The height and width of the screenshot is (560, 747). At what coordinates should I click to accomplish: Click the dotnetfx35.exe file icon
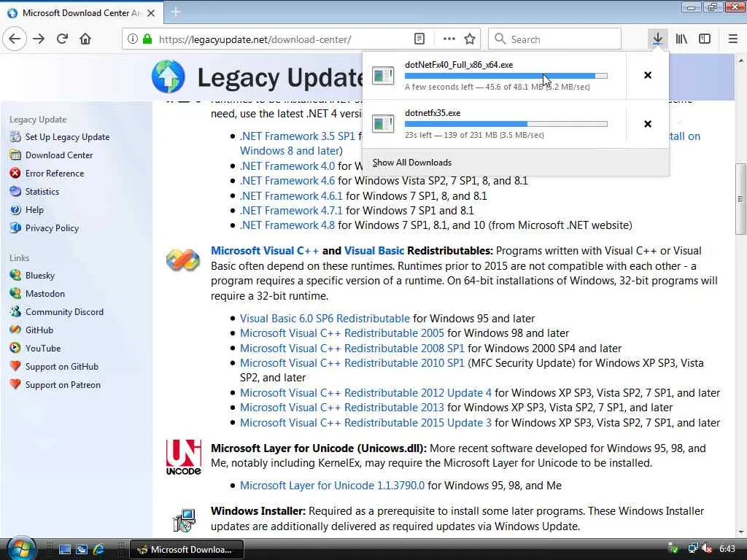tap(383, 124)
